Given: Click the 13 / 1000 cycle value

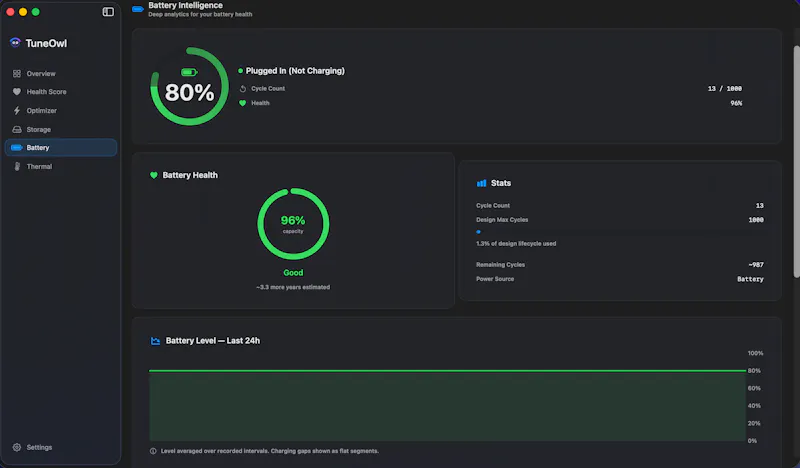Looking at the screenshot, I should pyautogui.click(x=724, y=89).
